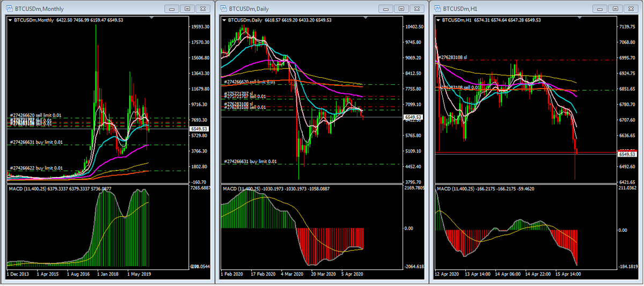Click the chart icon in the BTCUSDm,Daily title bar
Viewport: 644px width, 286px height.
tap(222, 8)
